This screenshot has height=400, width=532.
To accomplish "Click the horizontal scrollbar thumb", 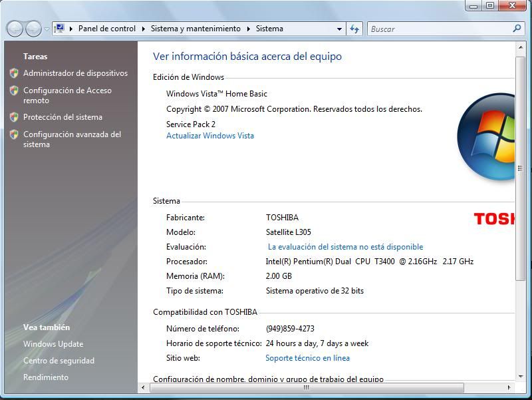I will pyautogui.click(x=307, y=387).
